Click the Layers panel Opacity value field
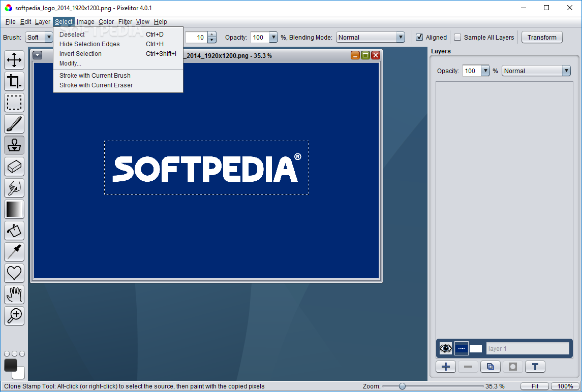The height and width of the screenshot is (392, 582). [472, 71]
